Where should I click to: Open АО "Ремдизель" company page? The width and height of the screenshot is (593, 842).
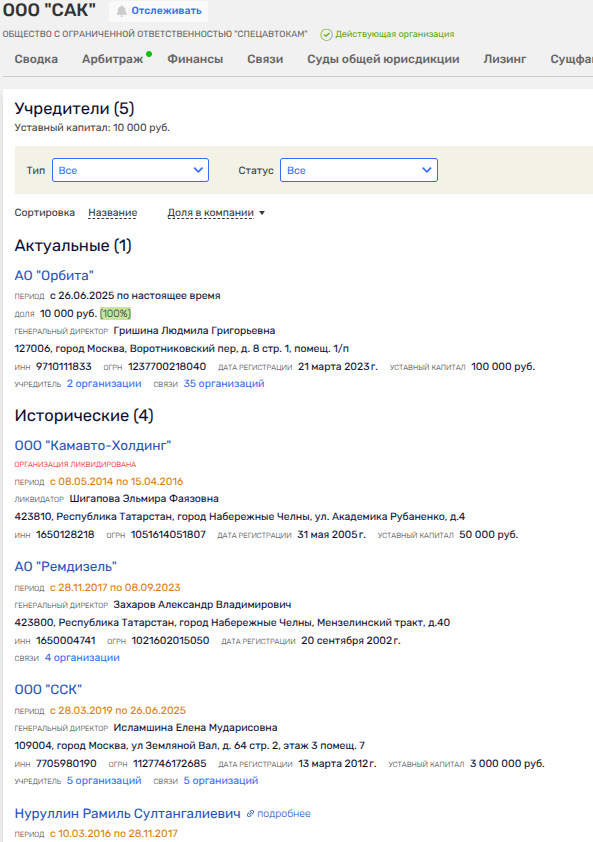coord(66,567)
